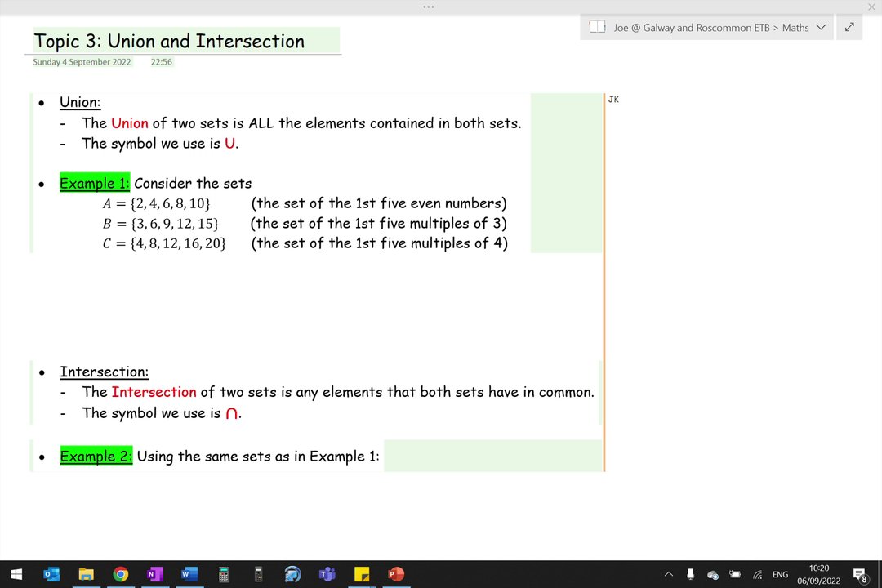
Task: Click the notebook icon beside Joe @ Galway
Action: [597, 27]
